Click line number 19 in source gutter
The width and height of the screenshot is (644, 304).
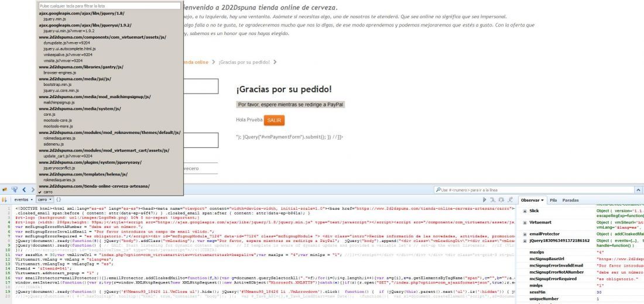(8, 291)
